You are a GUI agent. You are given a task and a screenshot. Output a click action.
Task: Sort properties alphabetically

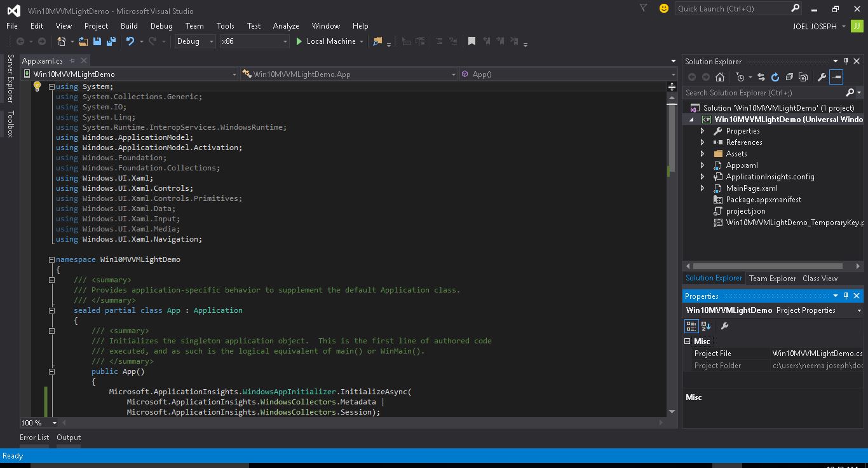pos(706,326)
